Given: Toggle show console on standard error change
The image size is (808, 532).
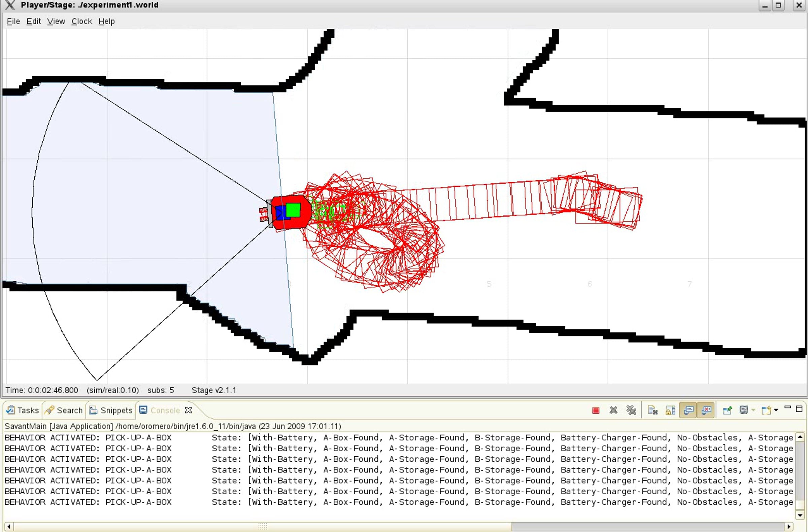Looking at the screenshot, I should [x=706, y=411].
